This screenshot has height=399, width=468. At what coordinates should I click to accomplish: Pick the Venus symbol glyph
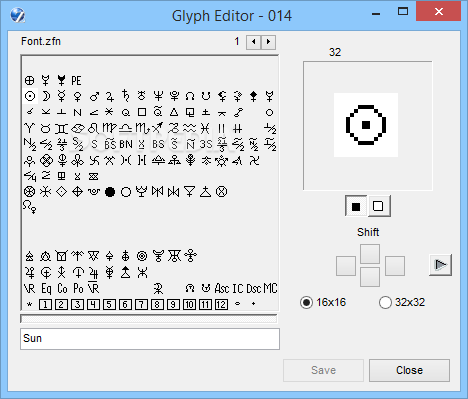[x=78, y=96]
